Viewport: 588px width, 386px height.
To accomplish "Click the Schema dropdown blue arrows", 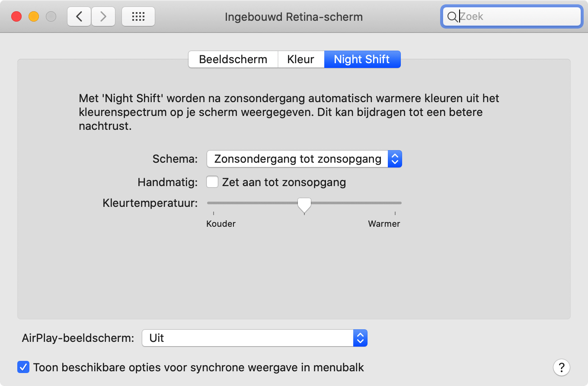I will (395, 159).
